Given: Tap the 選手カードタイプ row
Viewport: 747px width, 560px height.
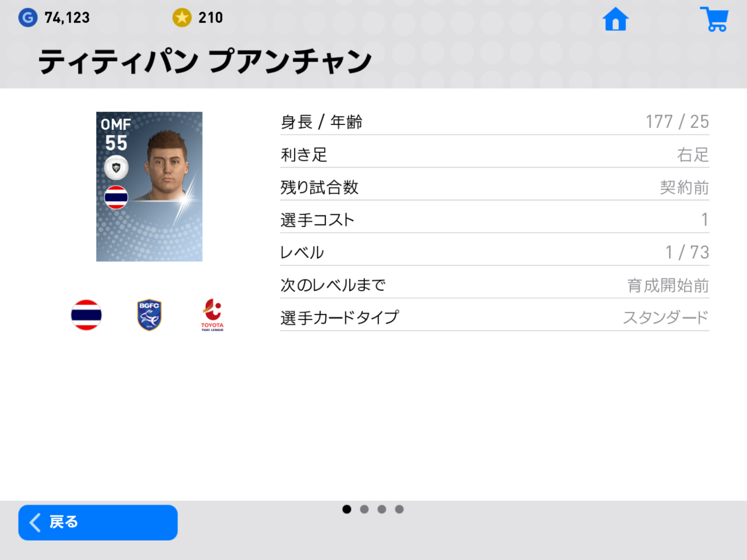Looking at the screenshot, I should 495,318.
